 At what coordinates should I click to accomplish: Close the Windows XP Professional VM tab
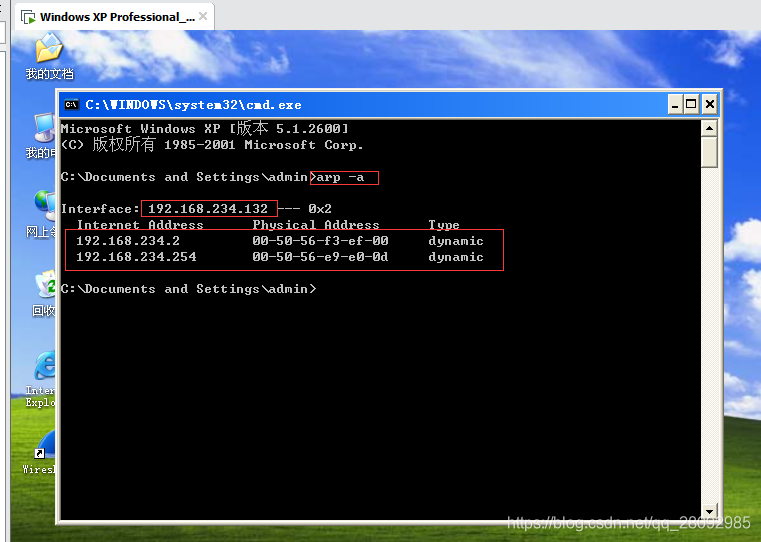click(203, 16)
